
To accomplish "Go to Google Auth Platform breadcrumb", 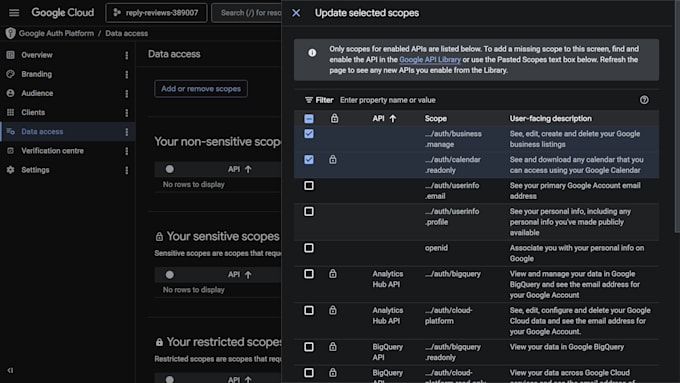I will tap(56, 33).
